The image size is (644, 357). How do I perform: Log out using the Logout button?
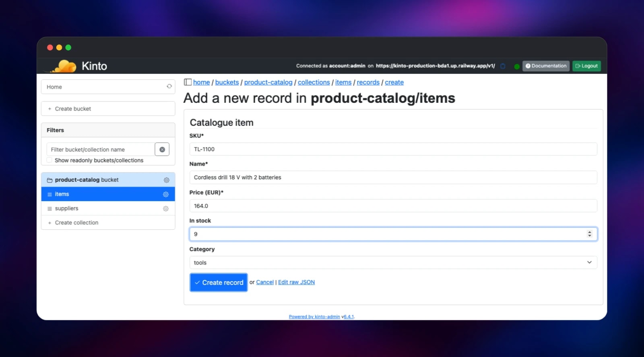pos(586,66)
